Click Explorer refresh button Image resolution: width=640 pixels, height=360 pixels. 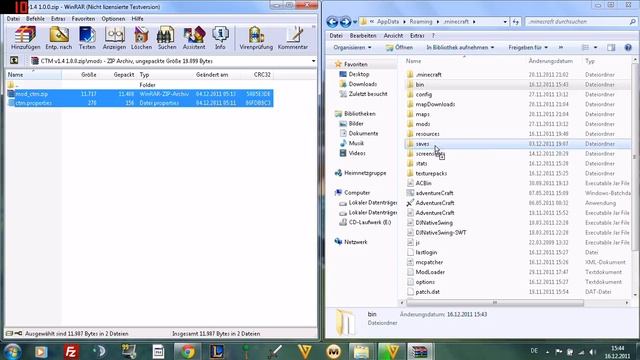point(516,22)
